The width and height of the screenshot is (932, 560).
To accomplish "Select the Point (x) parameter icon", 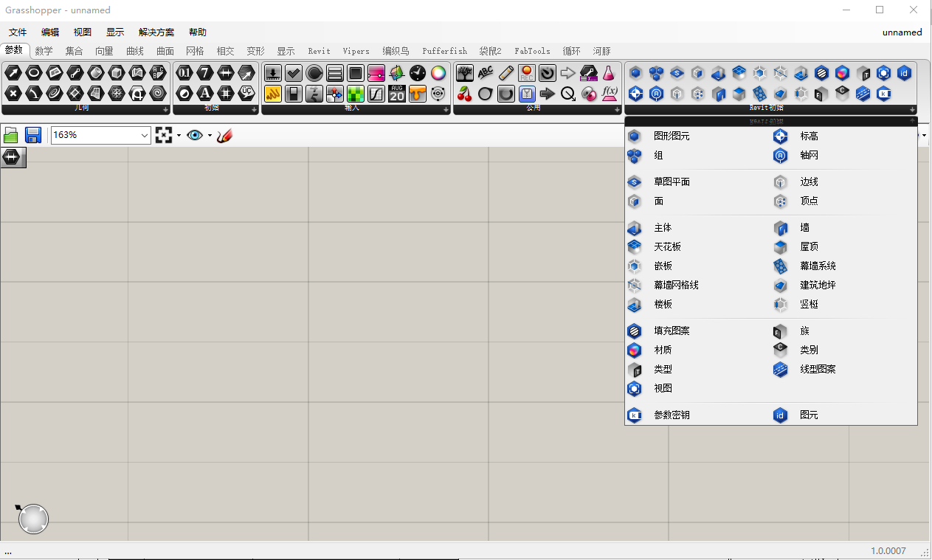I will [x=13, y=94].
